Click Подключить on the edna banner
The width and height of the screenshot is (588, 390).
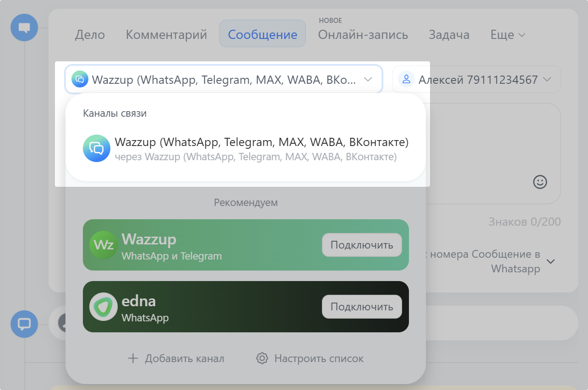pos(361,307)
